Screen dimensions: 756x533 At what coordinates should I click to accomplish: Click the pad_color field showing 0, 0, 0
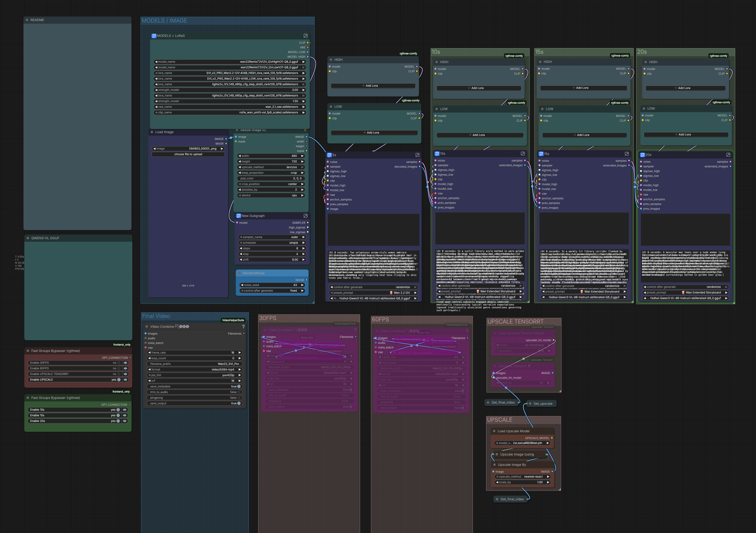(x=271, y=178)
